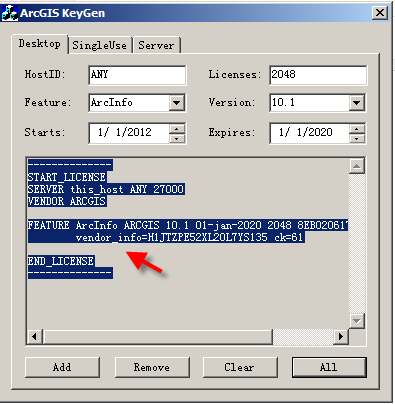Screen dimensions: 395x404
Task: Click the Feature label
Action: (48, 102)
